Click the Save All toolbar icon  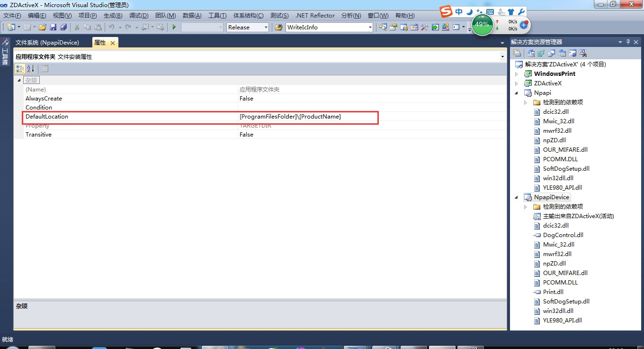tap(63, 27)
